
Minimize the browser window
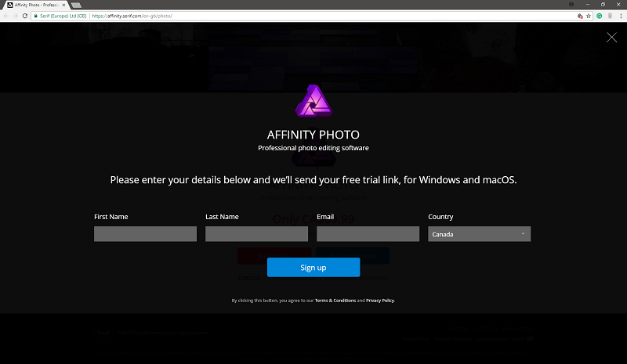point(587,5)
